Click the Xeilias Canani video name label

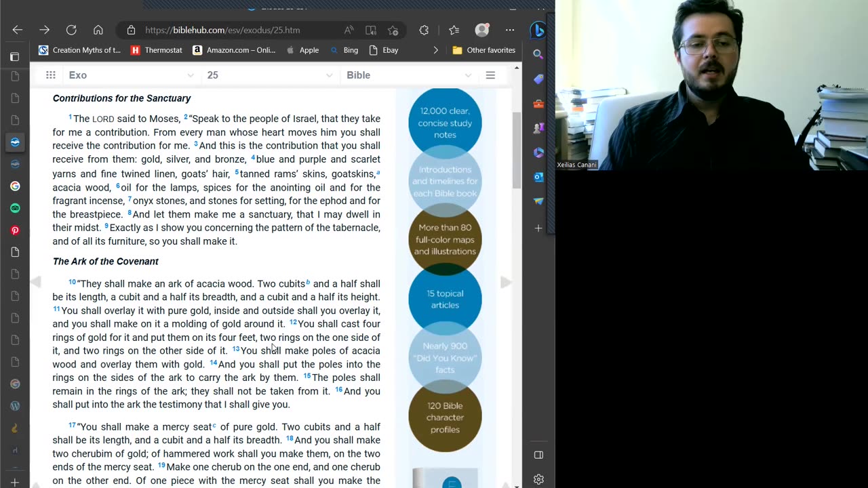coord(576,165)
